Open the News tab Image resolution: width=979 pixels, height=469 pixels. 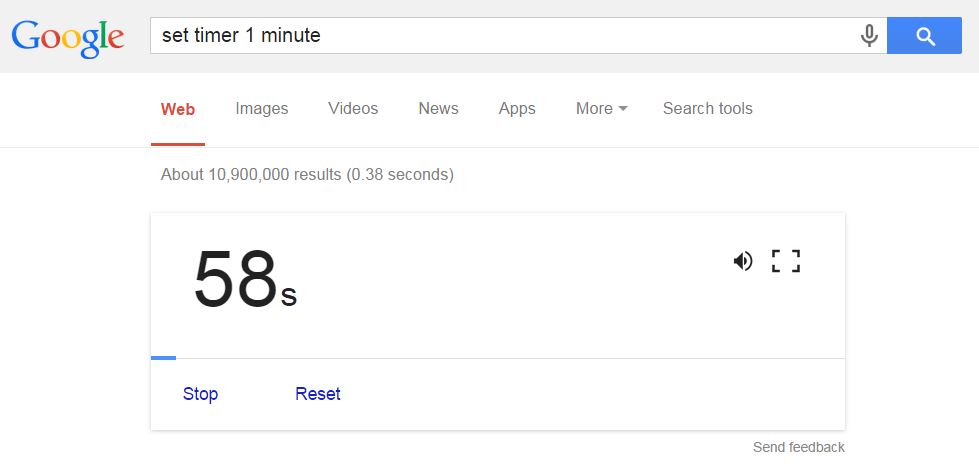pos(438,109)
